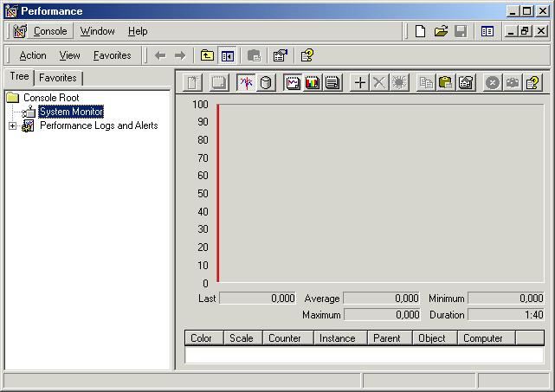
Task: Click the Object column header
Action: pyautogui.click(x=435, y=338)
